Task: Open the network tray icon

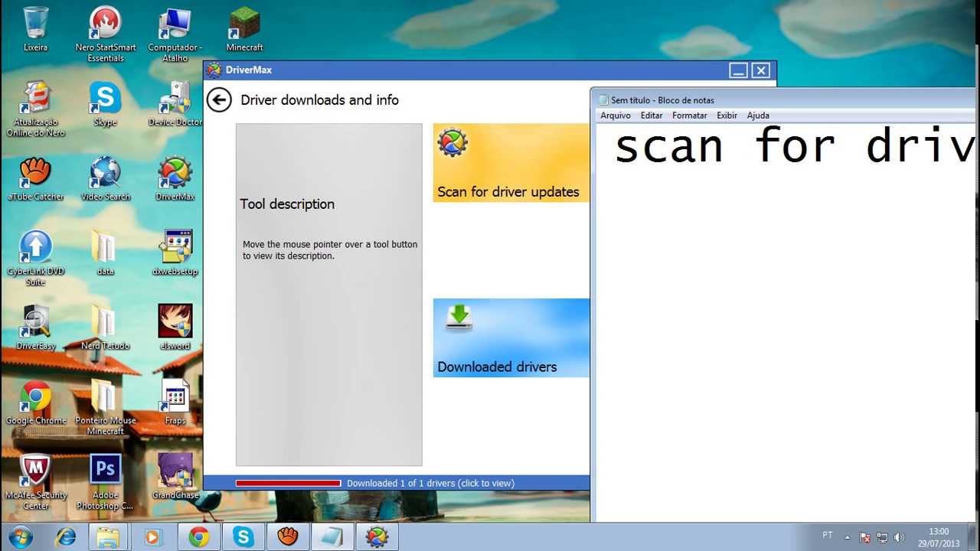Action: click(882, 537)
